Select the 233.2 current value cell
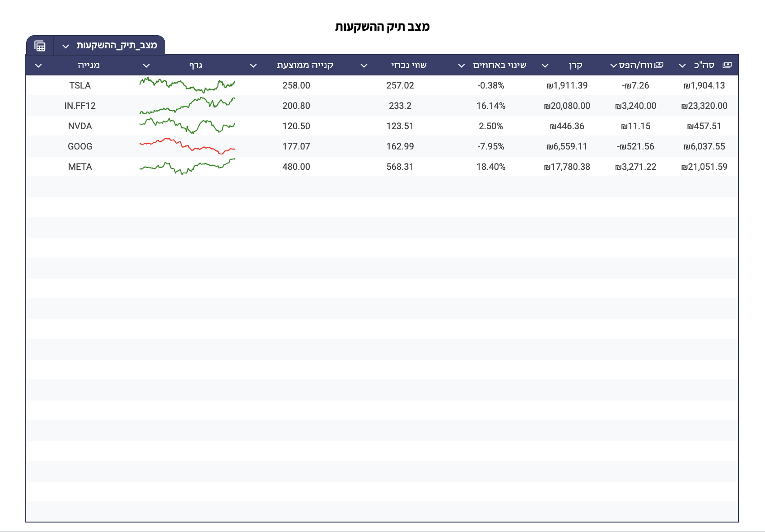765x532 pixels. pyautogui.click(x=400, y=106)
